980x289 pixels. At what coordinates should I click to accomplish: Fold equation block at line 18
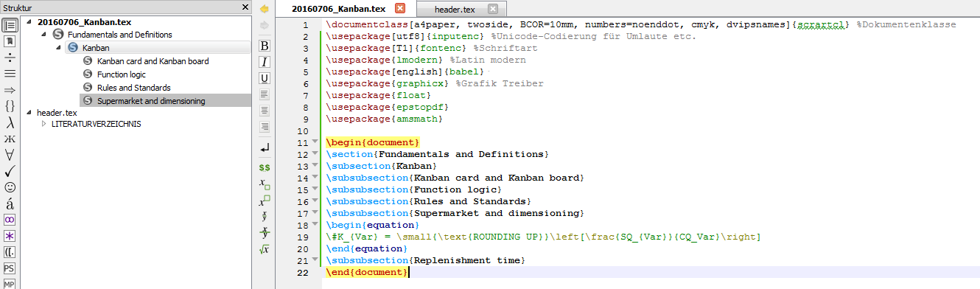315,225
